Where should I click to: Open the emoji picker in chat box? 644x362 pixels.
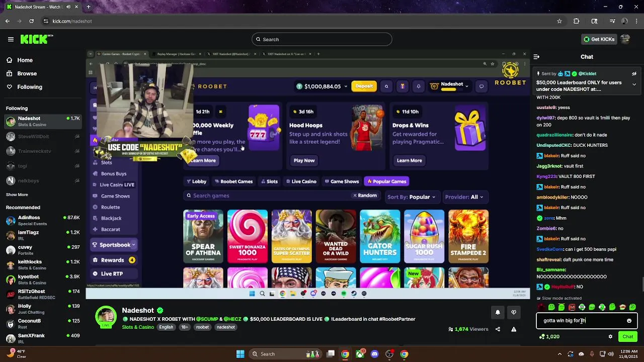pos(629,321)
